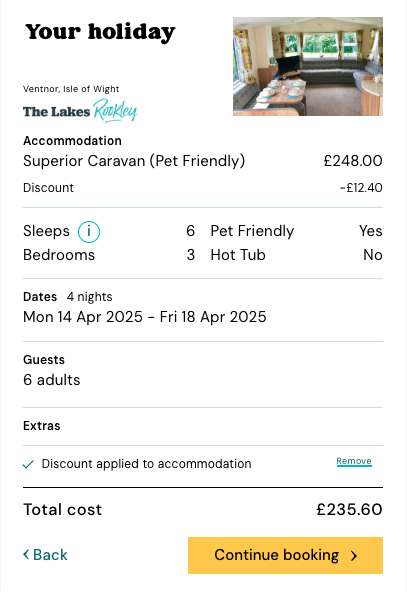Click the 6 adults guests text
The height and width of the screenshot is (592, 407).
click(52, 380)
